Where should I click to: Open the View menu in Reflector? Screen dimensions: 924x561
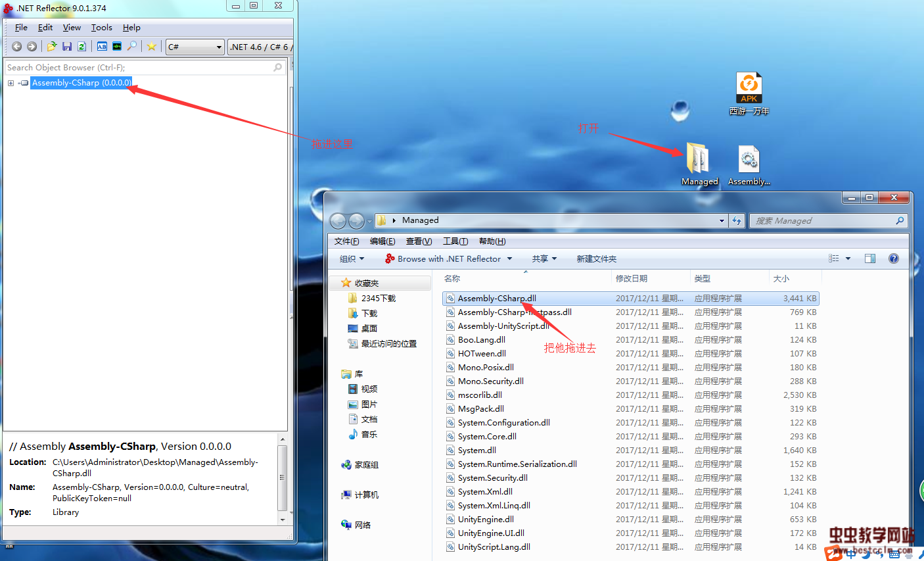click(x=72, y=28)
